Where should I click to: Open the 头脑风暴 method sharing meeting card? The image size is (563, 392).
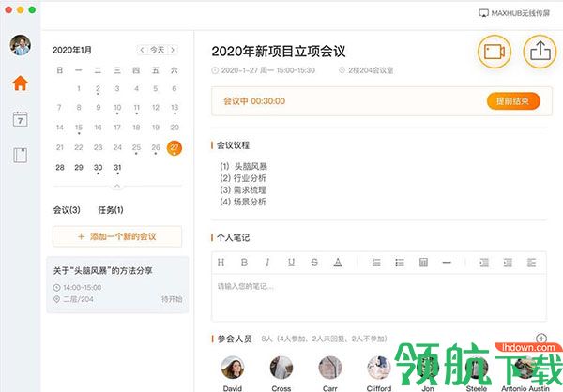(x=117, y=284)
